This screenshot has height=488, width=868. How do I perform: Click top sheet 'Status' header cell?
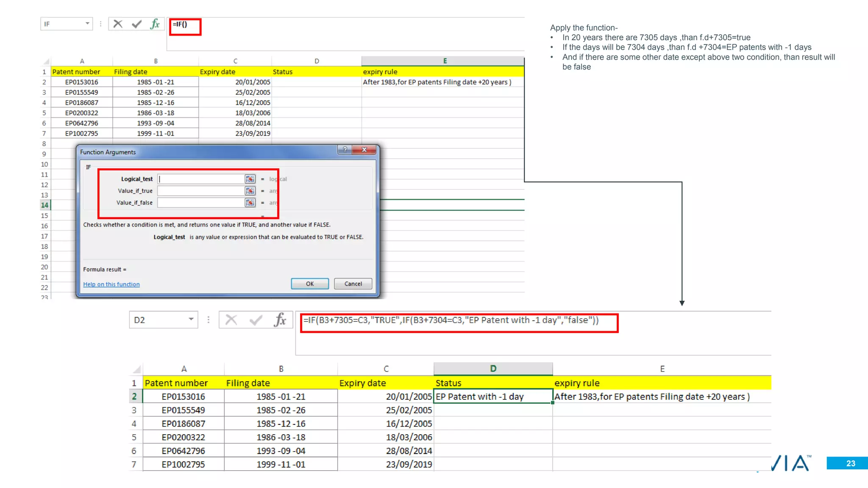317,72
